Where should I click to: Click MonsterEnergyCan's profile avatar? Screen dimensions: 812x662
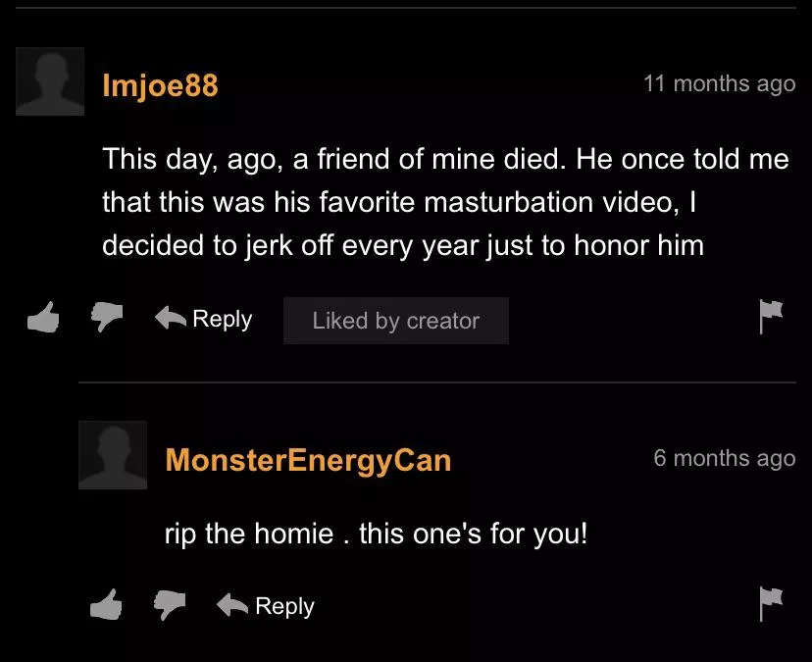coord(113,455)
